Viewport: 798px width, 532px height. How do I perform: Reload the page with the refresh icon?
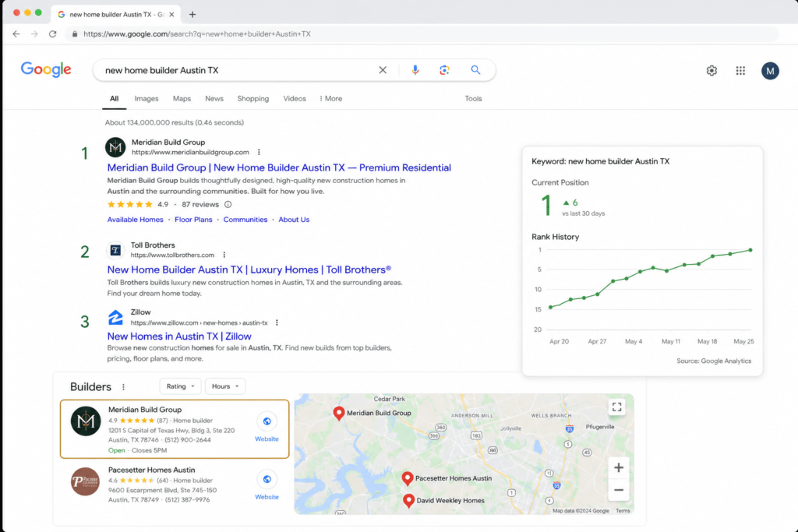tap(52, 34)
